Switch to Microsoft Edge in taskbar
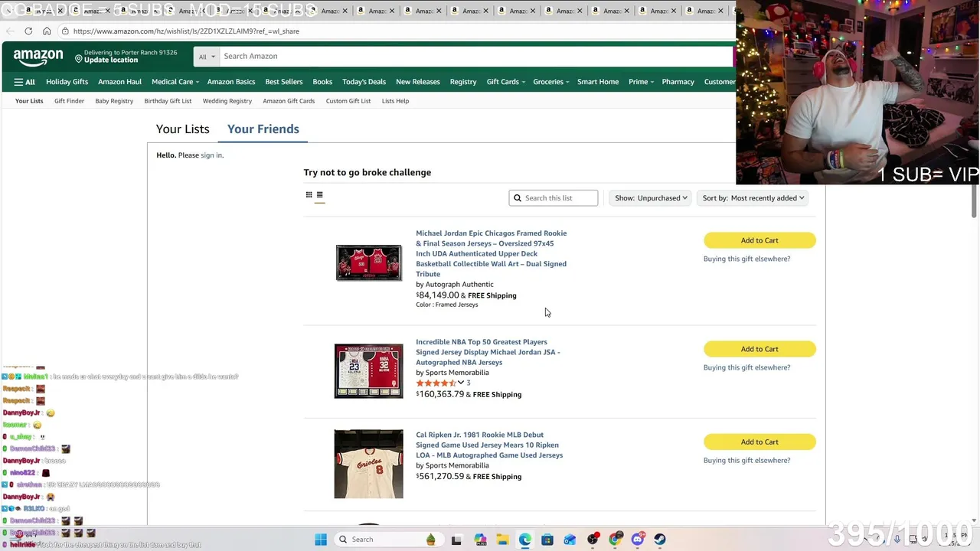The image size is (980, 551). (525, 540)
